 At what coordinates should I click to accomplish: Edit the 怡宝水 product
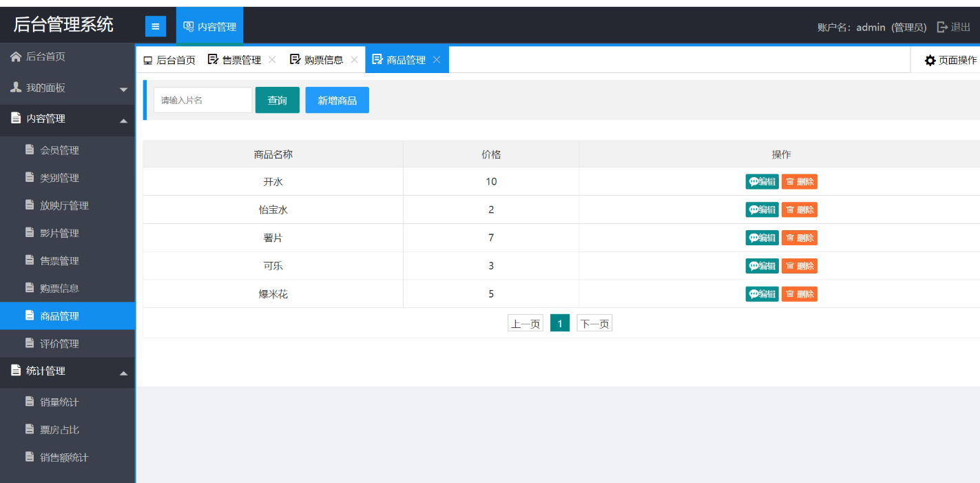point(762,209)
